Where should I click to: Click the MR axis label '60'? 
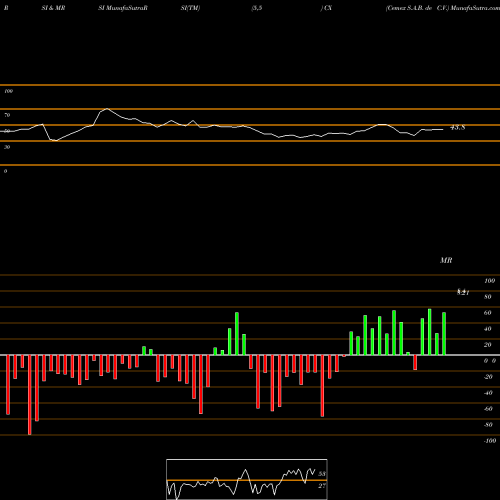[x=488, y=313]
